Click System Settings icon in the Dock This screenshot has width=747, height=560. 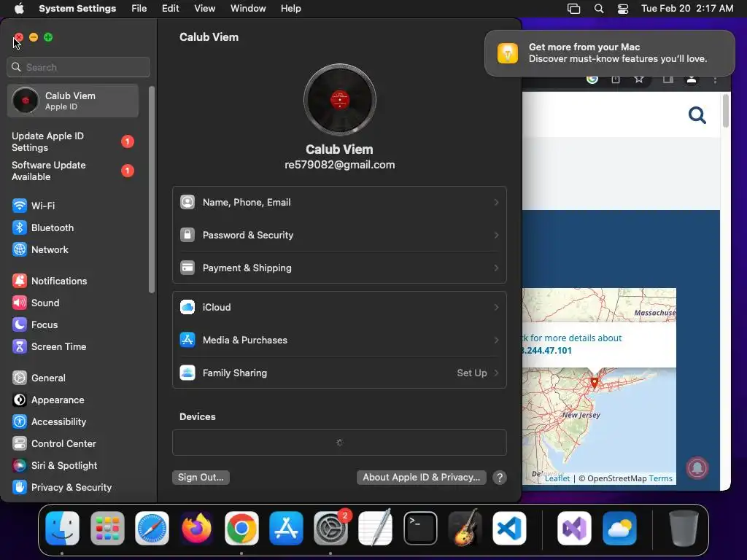pos(330,528)
